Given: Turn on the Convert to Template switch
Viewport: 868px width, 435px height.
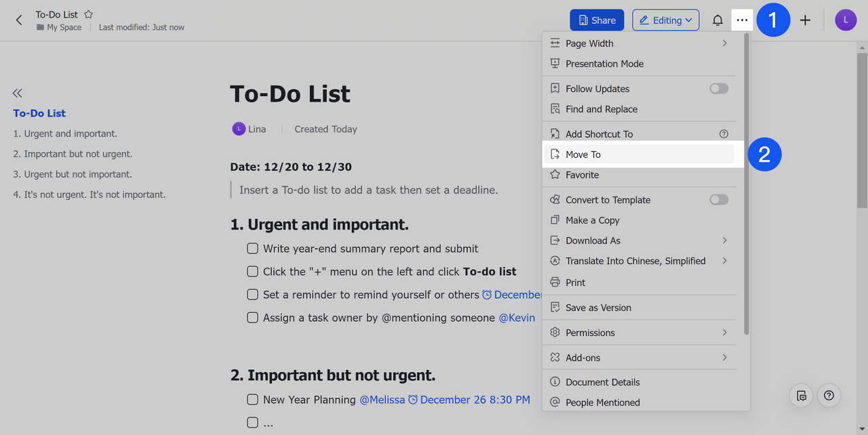Looking at the screenshot, I should tap(718, 199).
